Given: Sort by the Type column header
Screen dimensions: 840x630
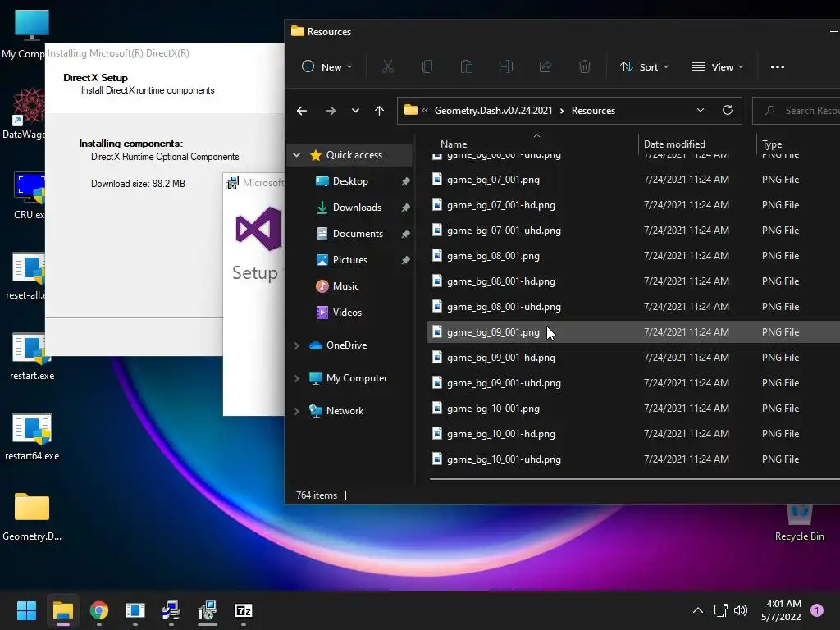Looking at the screenshot, I should tap(772, 144).
